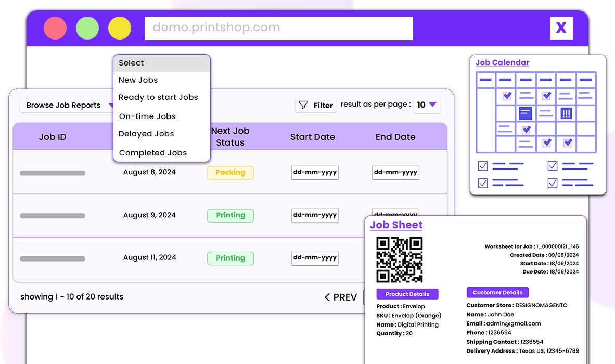Click the QR code on Job Sheet

click(x=399, y=260)
